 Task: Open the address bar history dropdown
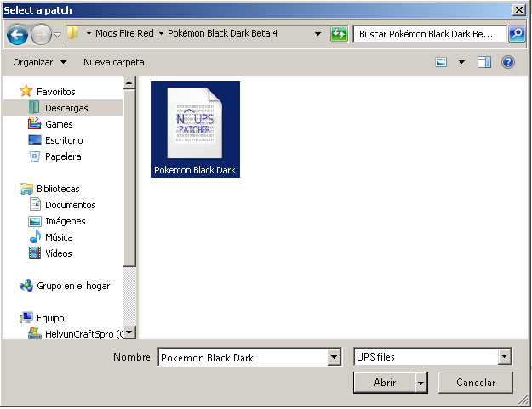(x=317, y=34)
